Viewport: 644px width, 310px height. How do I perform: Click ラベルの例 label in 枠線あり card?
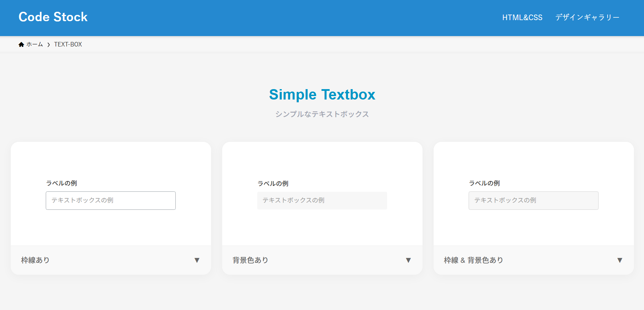[61, 183]
